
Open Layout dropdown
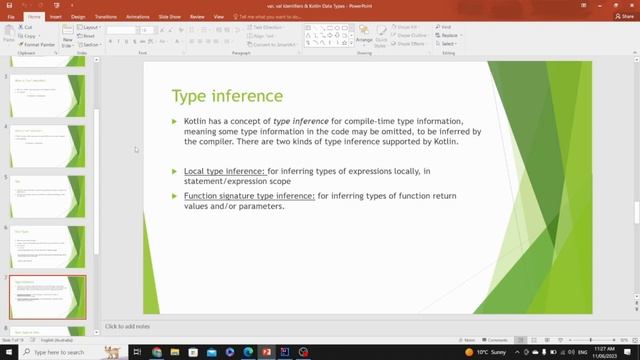[x=89, y=27]
